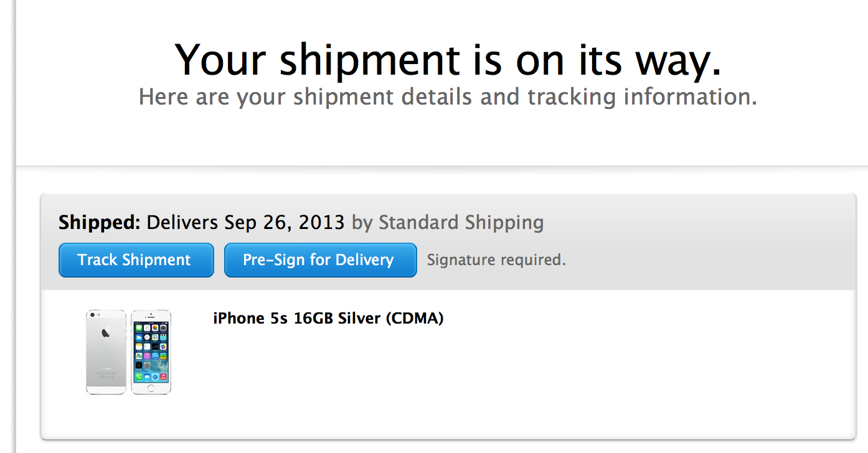Click the red Music icon in the iPhone dock
Screen dimensions: 868x453
[163, 377]
